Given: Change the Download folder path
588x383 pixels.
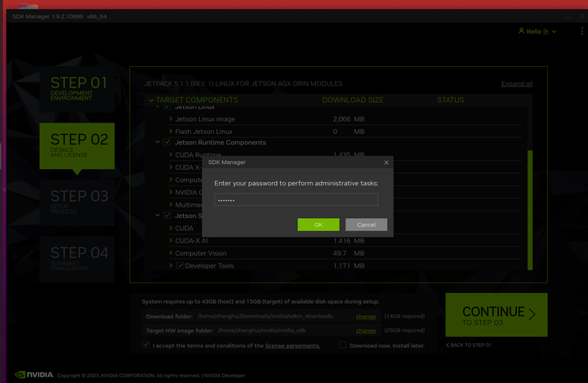Looking at the screenshot, I should [x=366, y=317].
